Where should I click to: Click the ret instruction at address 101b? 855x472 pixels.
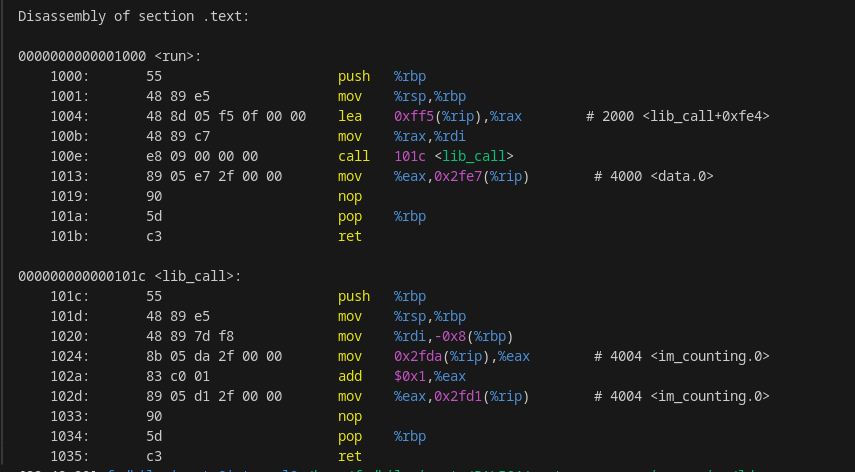(350, 236)
